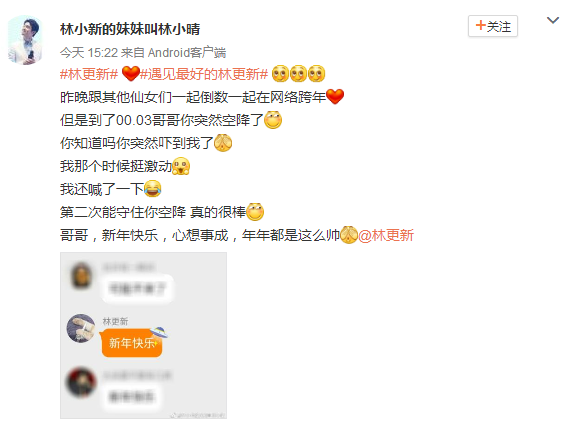The image size is (562, 427).
Task: Click the Android客户端 source link
Action: (x=187, y=53)
